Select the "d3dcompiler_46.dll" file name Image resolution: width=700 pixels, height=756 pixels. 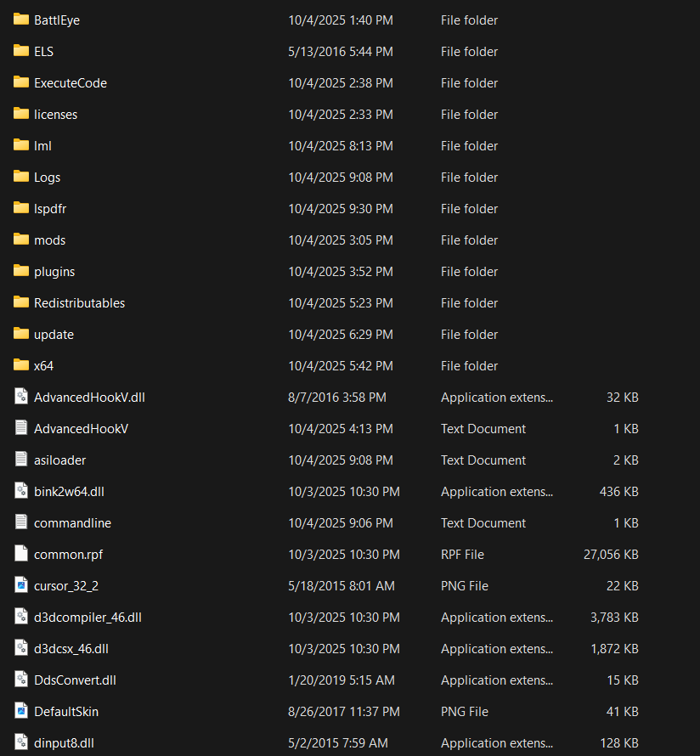pyautogui.click(x=87, y=618)
